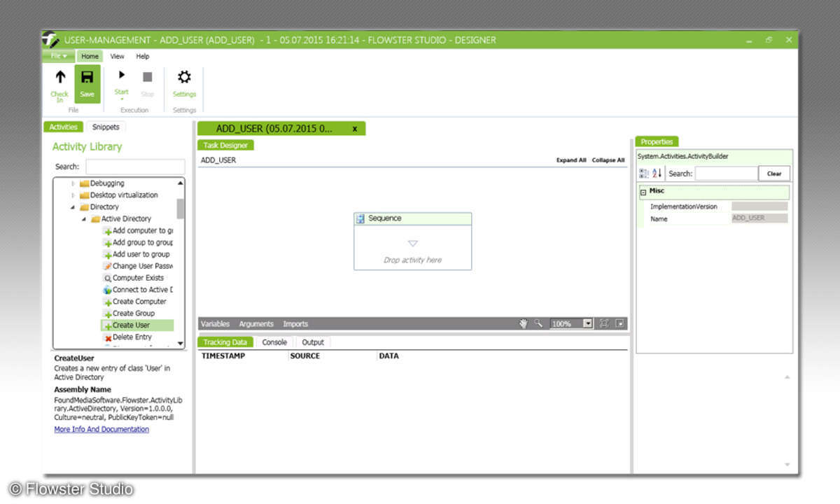Click the fit-to-screen icon in designer
This screenshot has height=504, width=840.
coord(604,323)
